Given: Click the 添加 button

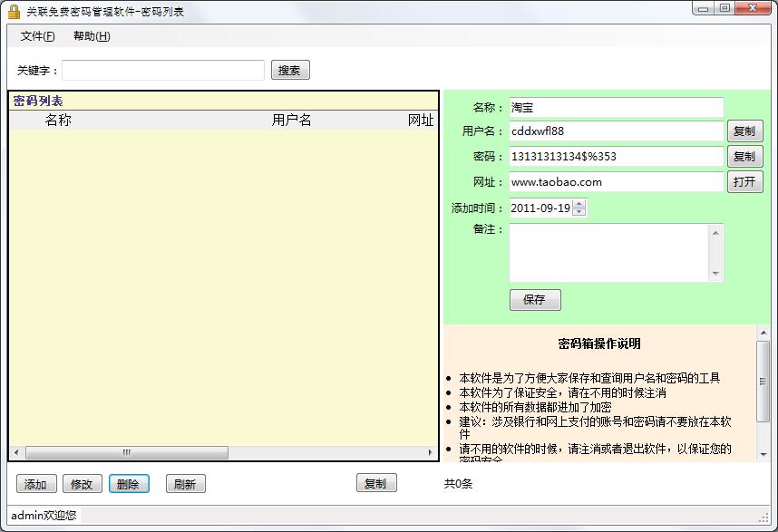Looking at the screenshot, I should pyautogui.click(x=36, y=484).
